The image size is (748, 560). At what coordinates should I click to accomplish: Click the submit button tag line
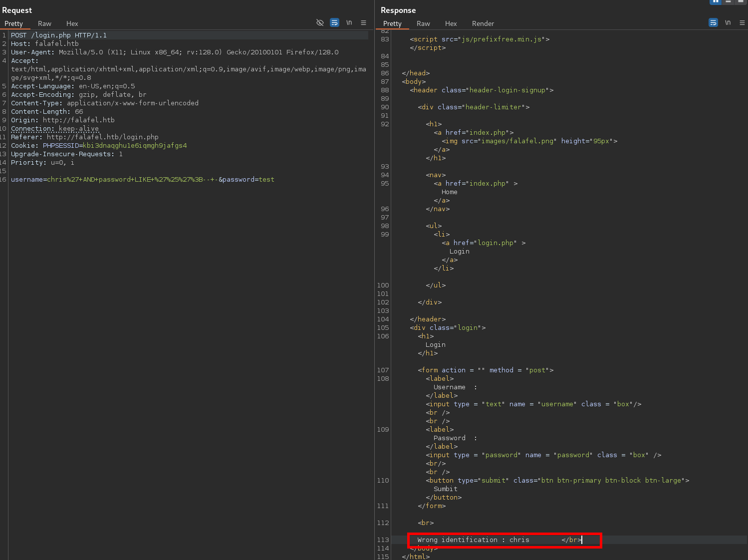tap(557, 481)
